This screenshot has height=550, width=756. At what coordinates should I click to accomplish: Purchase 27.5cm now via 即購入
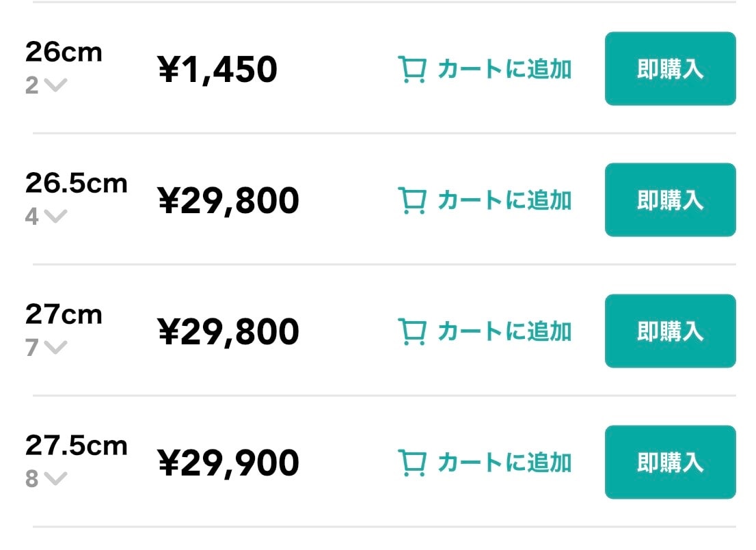pyautogui.click(x=670, y=463)
